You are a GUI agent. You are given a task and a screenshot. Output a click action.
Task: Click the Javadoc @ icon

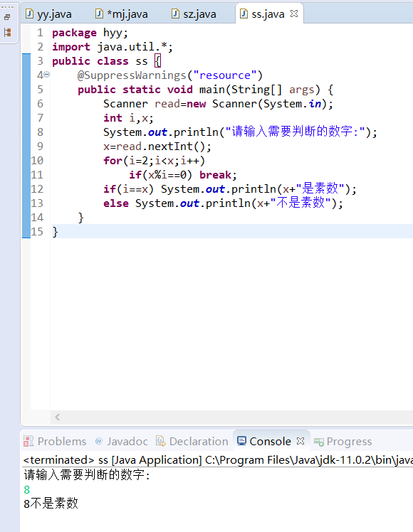pyautogui.click(x=99, y=441)
